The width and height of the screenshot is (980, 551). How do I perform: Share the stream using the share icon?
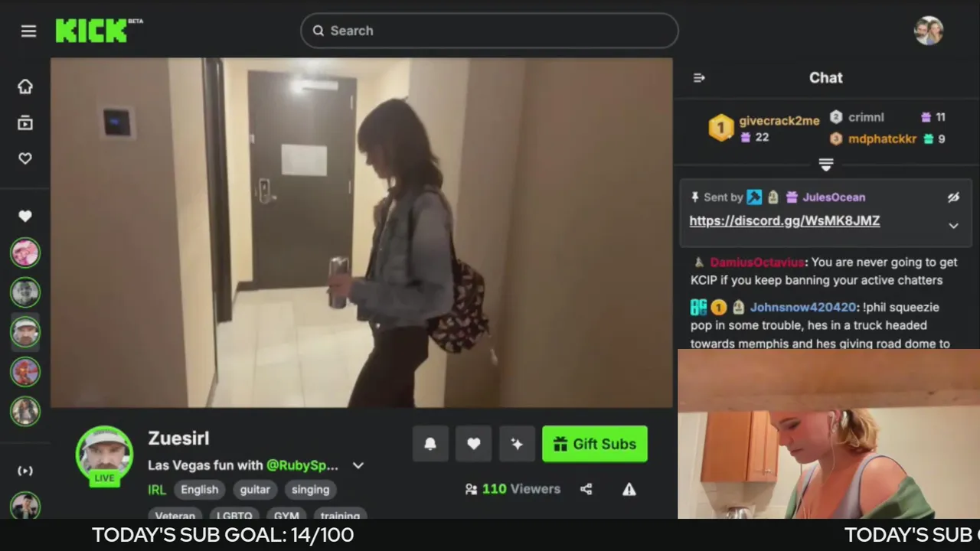[586, 489]
